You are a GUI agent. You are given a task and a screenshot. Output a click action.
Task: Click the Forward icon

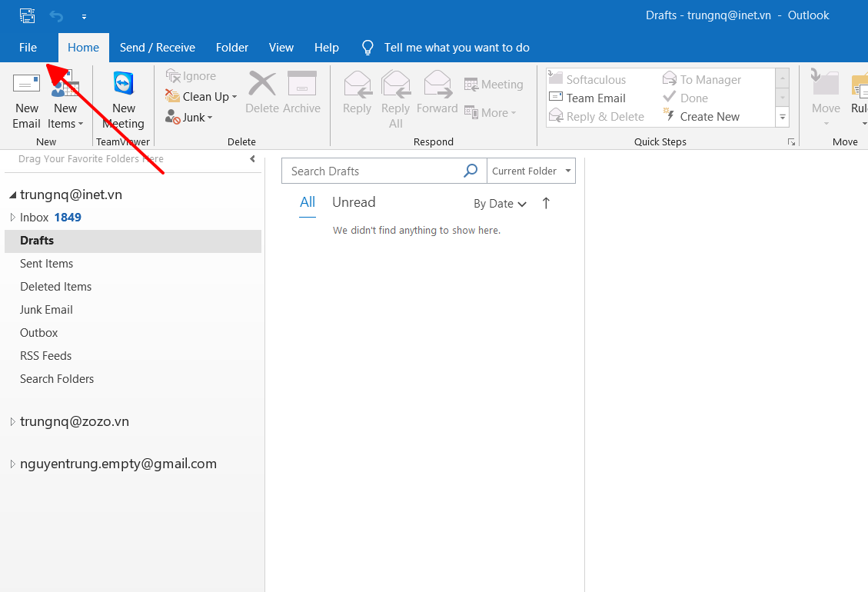437,84
